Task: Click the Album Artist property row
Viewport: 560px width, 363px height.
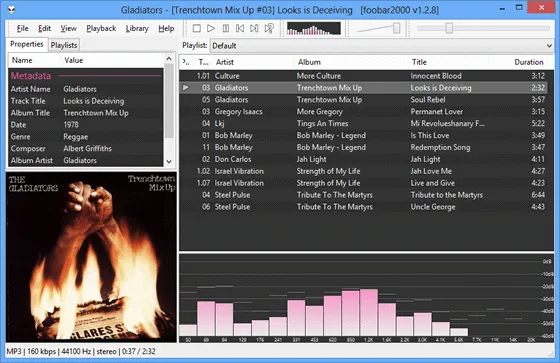Action: (86, 160)
